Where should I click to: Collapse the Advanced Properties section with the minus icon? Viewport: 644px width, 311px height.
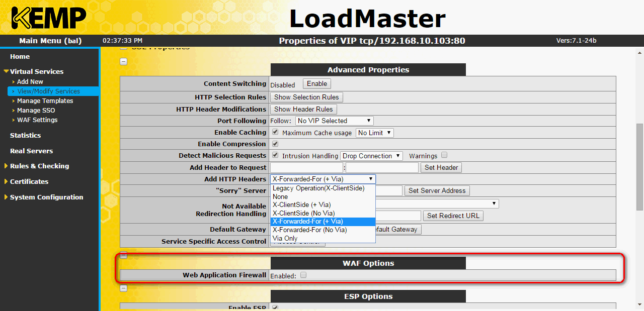tap(123, 62)
